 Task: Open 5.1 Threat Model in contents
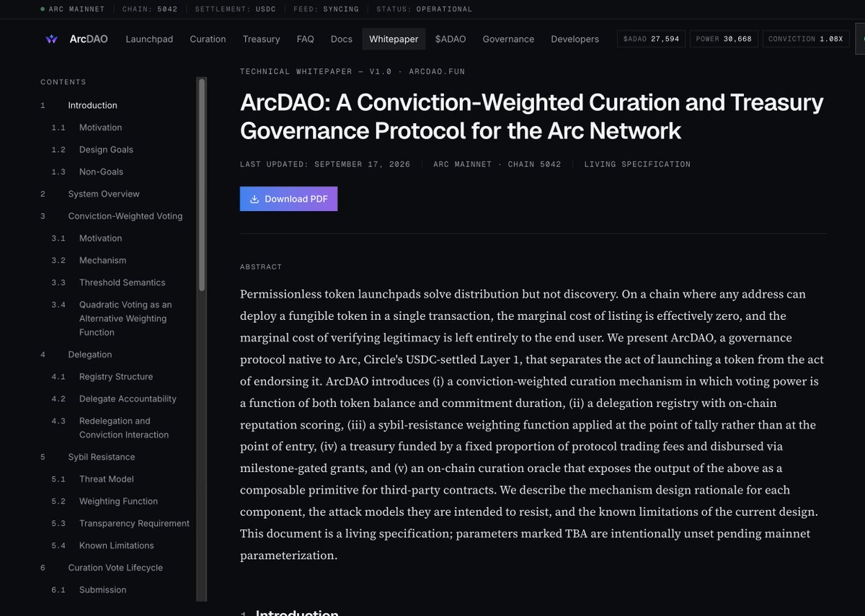click(106, 479)
